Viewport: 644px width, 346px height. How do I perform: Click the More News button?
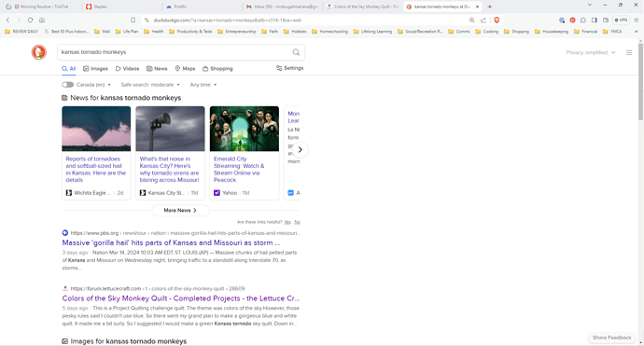(180, 210)
